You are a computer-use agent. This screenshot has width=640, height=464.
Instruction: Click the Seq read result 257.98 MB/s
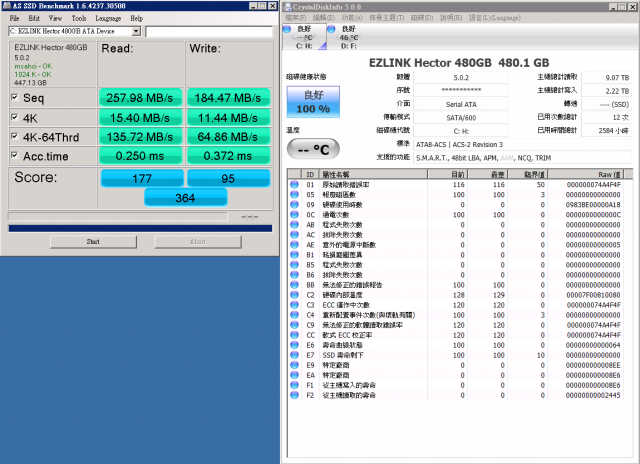click(x=140, y=98)
